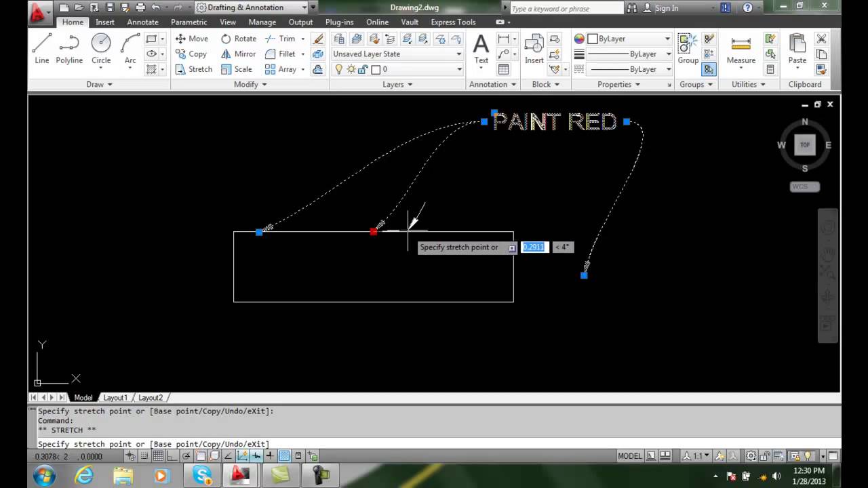Open the Measure tool

[x=741, y=50]
